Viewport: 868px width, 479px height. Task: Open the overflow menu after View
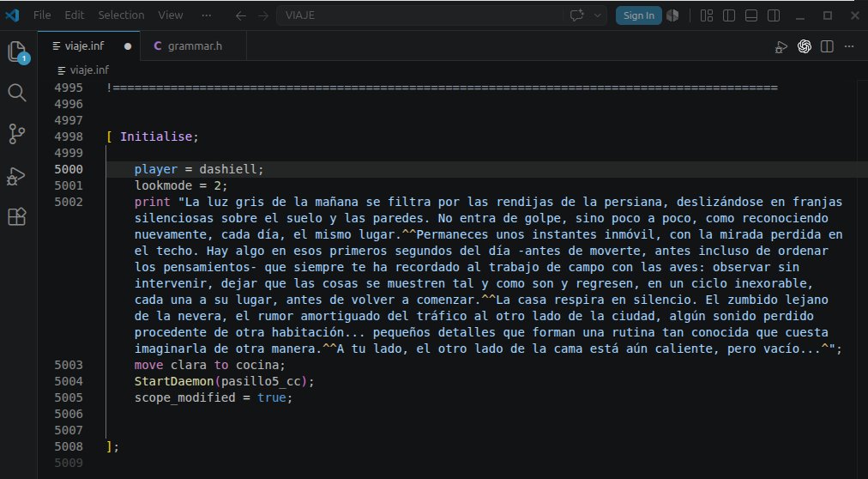pos(207,15)
